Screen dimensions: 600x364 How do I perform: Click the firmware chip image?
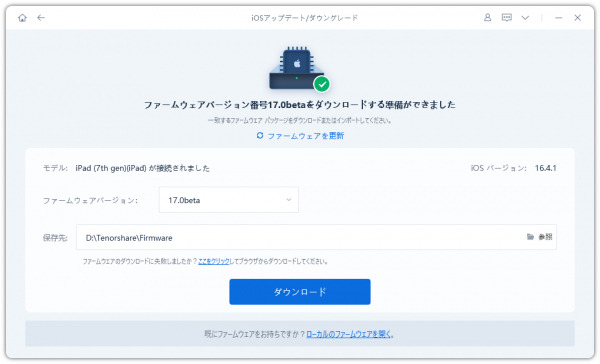(x=297, y=68)
